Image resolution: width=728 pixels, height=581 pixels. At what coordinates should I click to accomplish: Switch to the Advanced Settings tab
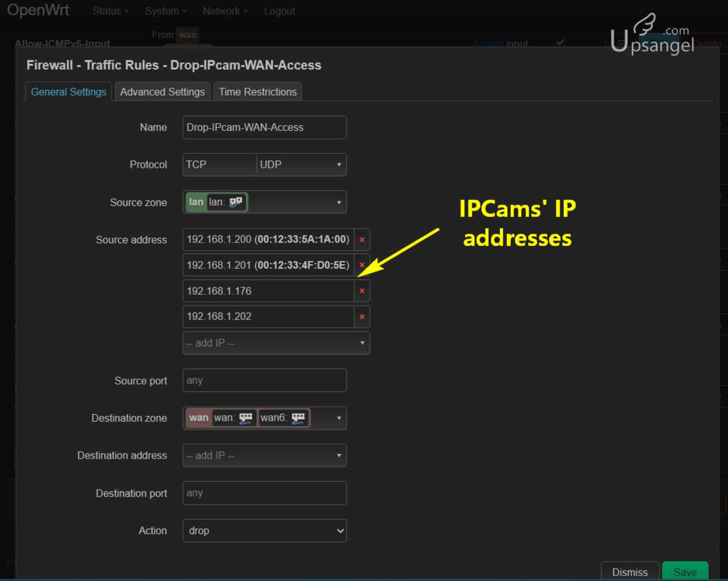click(x=162, y=92)
